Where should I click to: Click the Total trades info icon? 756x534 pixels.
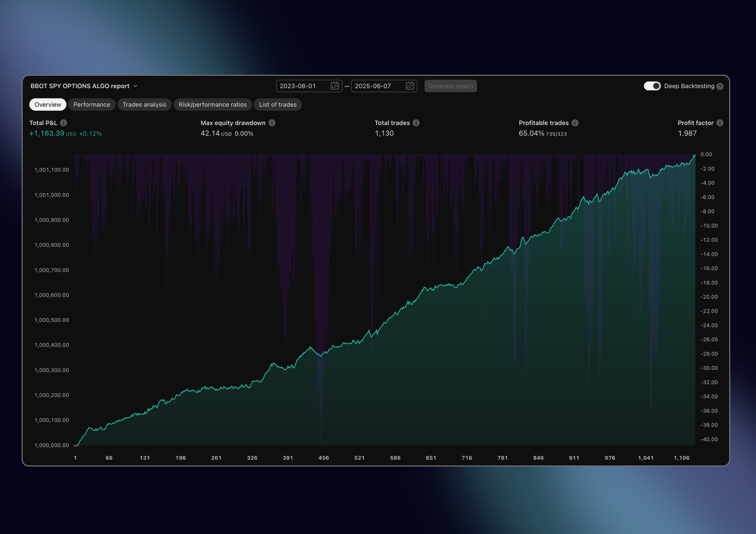click(416, 123)
